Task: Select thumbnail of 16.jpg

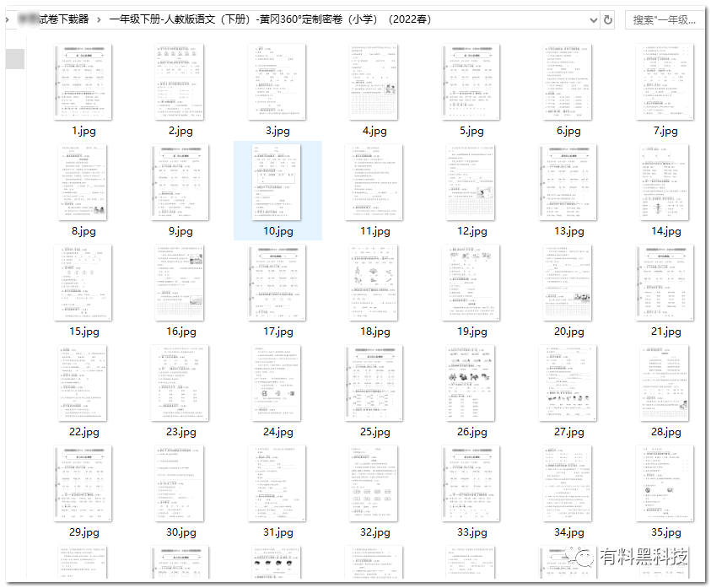Action: (180, 283)
